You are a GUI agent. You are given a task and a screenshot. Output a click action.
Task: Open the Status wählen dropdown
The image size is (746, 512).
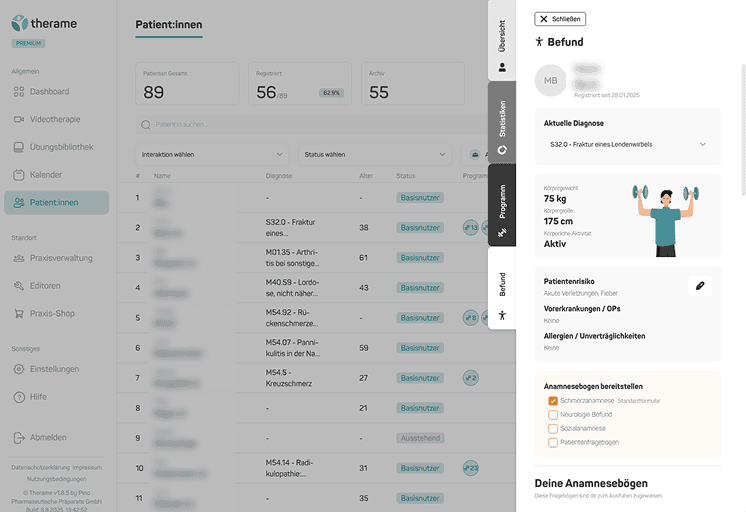[x=374, y=155]
